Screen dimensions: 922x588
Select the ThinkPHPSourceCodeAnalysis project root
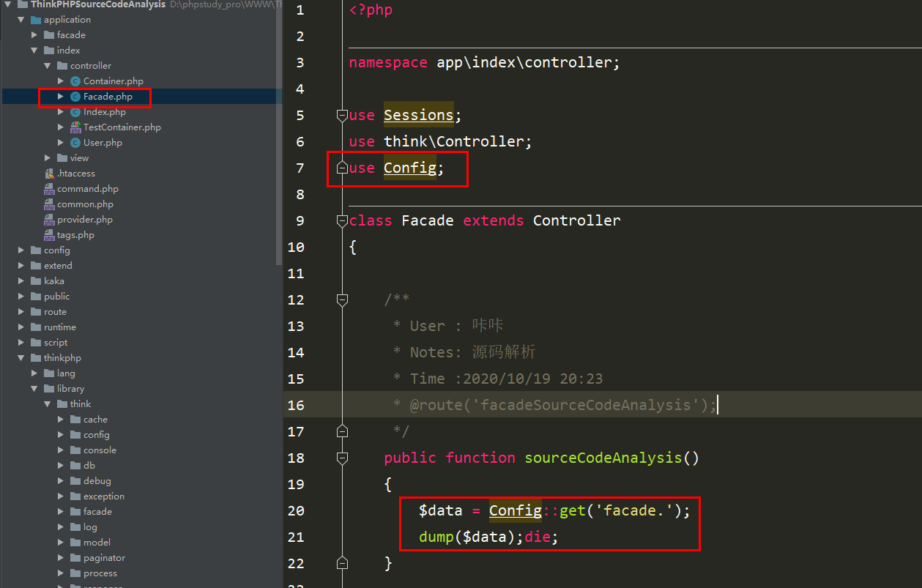pos(98,4)
